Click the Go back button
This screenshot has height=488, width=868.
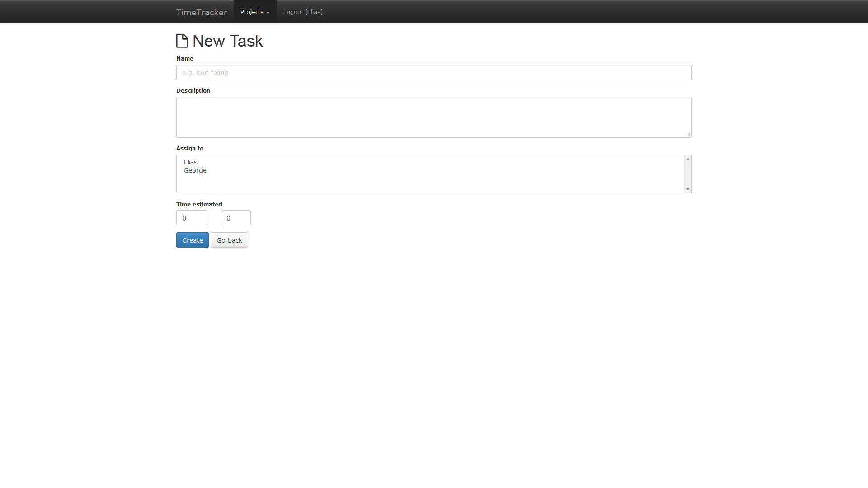coord(229,240)
